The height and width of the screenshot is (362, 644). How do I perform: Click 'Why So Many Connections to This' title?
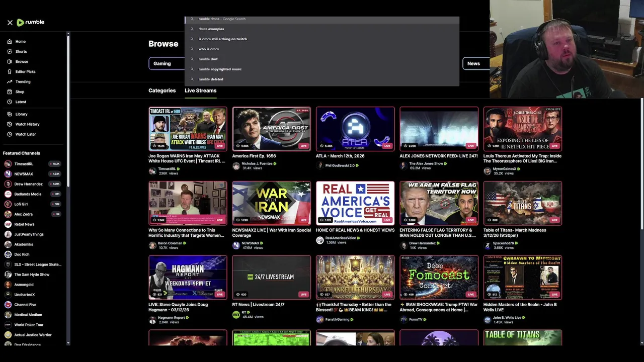click(x=187, y=233)
